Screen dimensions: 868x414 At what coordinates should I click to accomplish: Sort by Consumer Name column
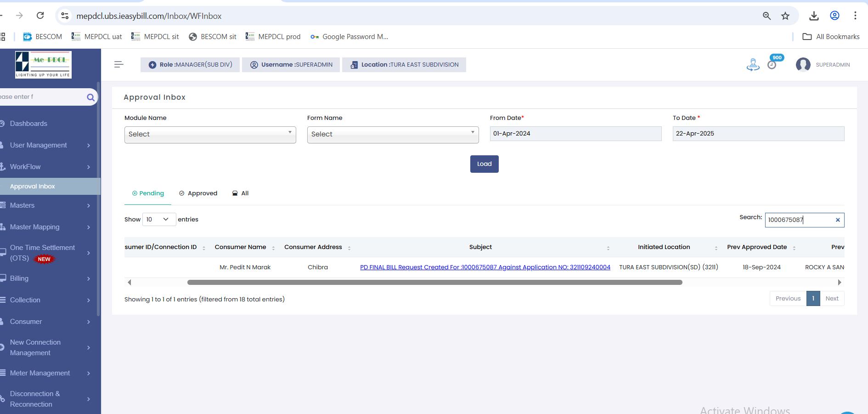(x=245, y=247)
